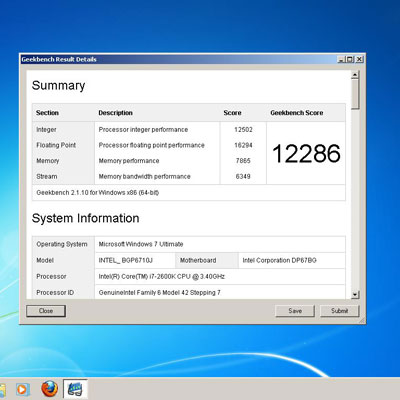Click the Geekbench Score column header
The height and width of the screenshot is (400, 400).
point(297,113)
